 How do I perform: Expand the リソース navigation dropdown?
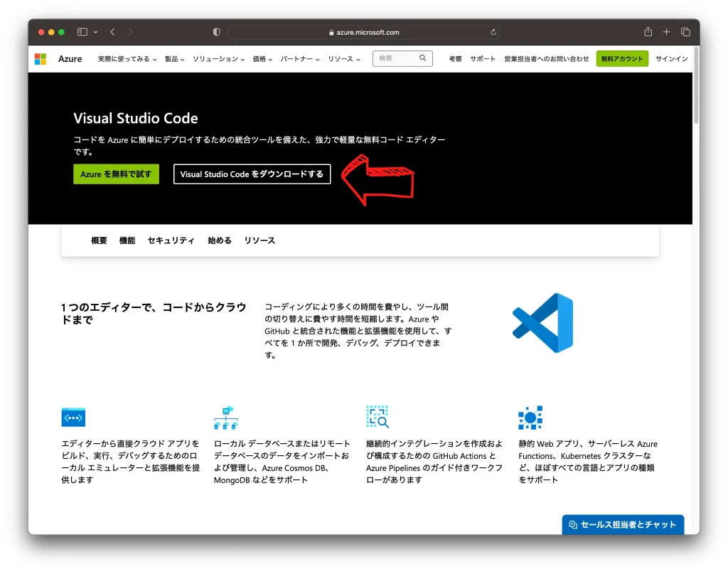pyautogui.click(x=341, y=60)
